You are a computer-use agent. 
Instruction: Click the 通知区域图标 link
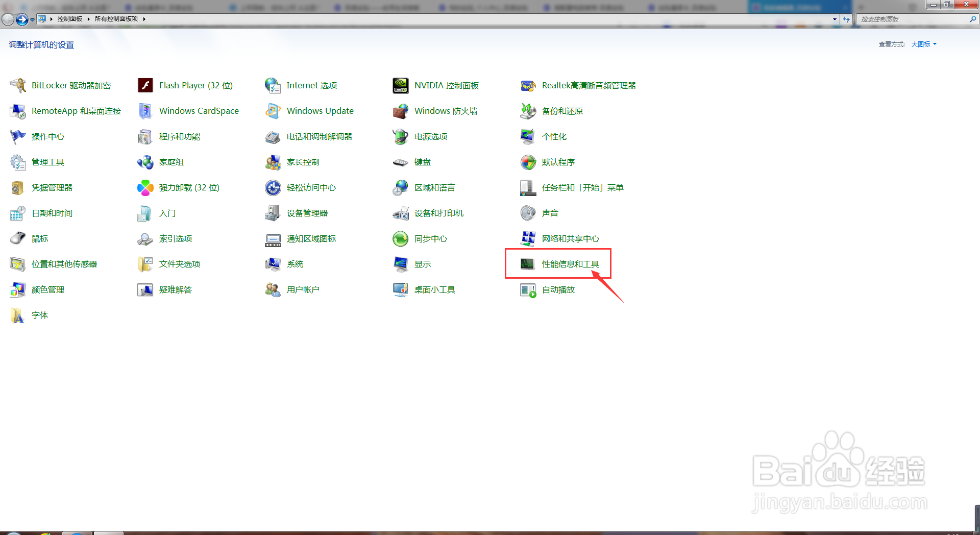(311, 238)
